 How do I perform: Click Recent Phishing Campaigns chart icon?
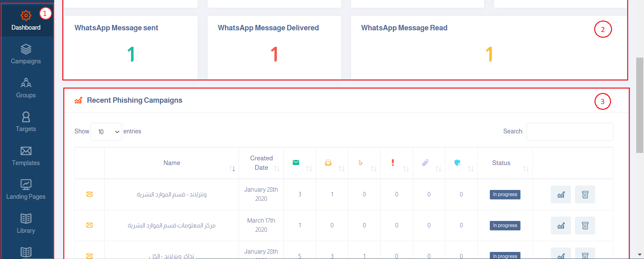click(78, 100)
